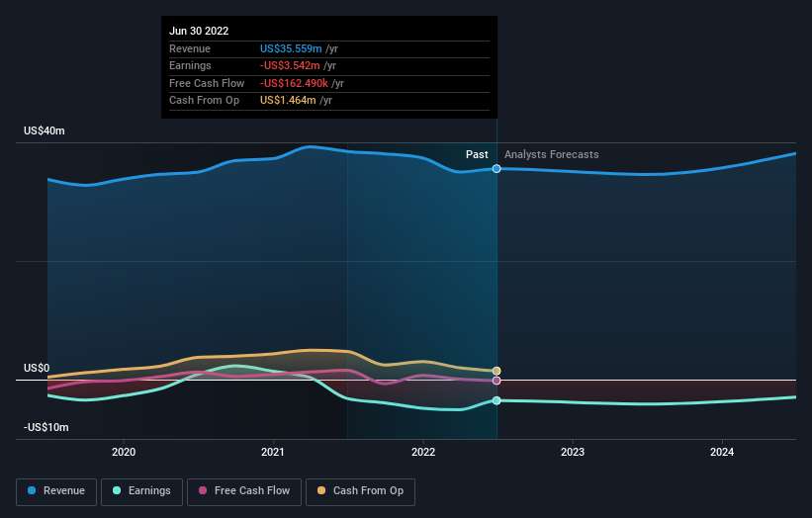Click the Past label
812x518 pixels.
(x=477, y=155)
